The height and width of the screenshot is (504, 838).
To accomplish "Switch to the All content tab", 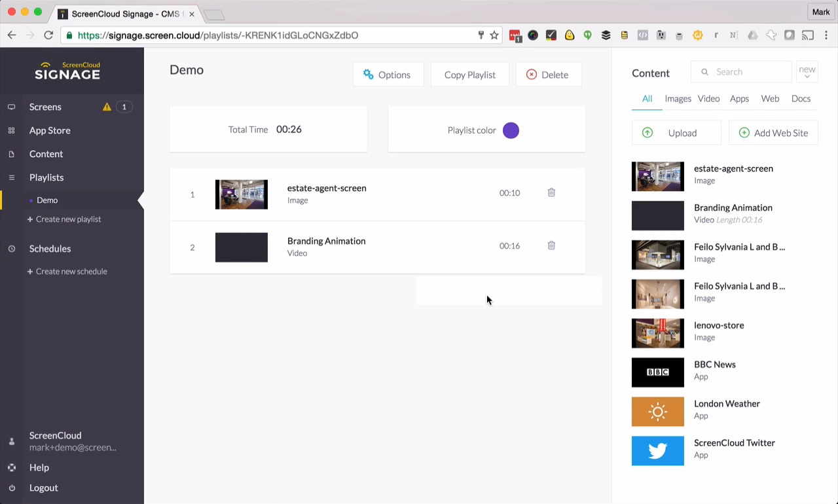I will (647, 99).
